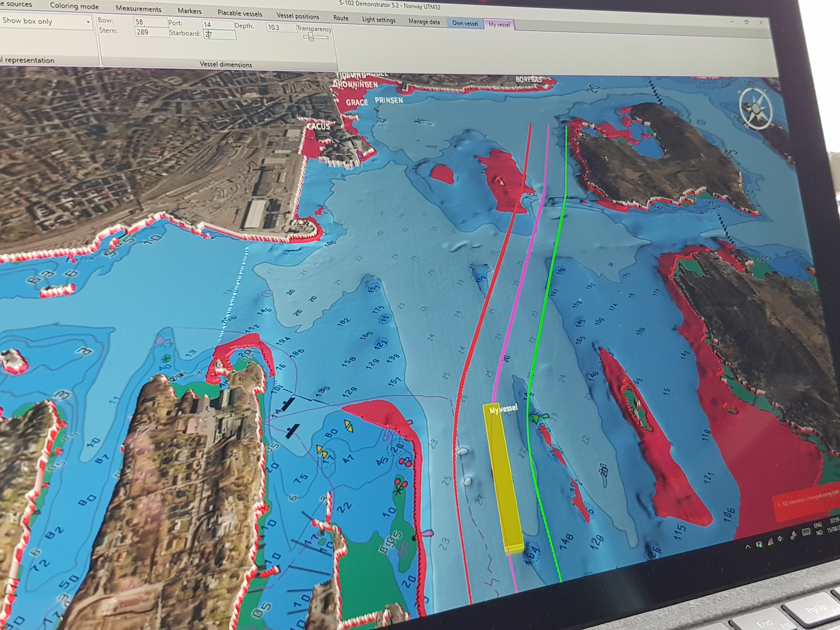Image resolution: width=840 pixels, height=630 pixels.
Task: Click the muted speaker volume icon
Action: click(x=780, y=539)
